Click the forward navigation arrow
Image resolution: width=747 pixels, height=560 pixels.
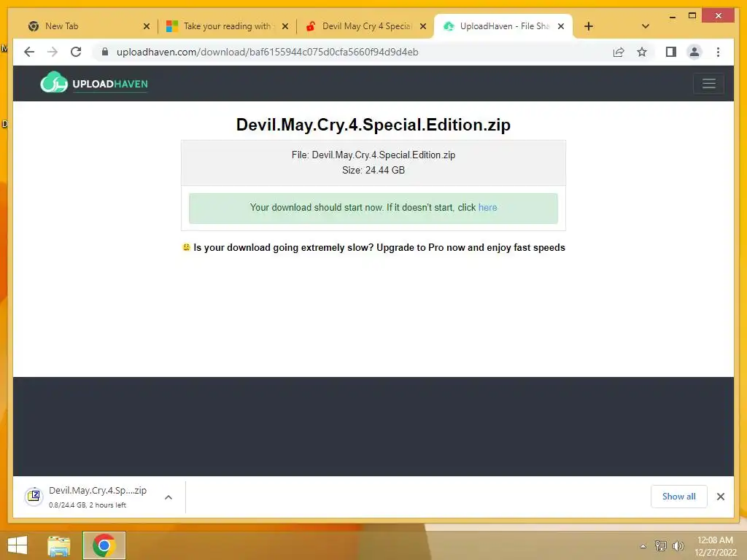point(53,52)
